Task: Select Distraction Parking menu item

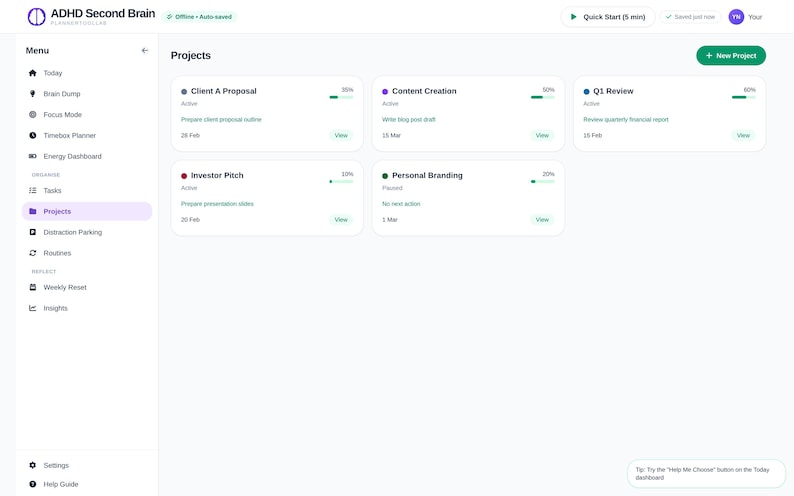Action: [x=87, y=232]
